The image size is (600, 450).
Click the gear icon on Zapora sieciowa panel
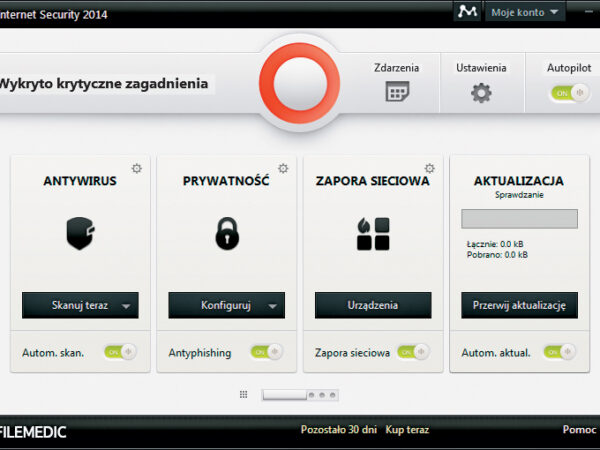pos(430,169)
